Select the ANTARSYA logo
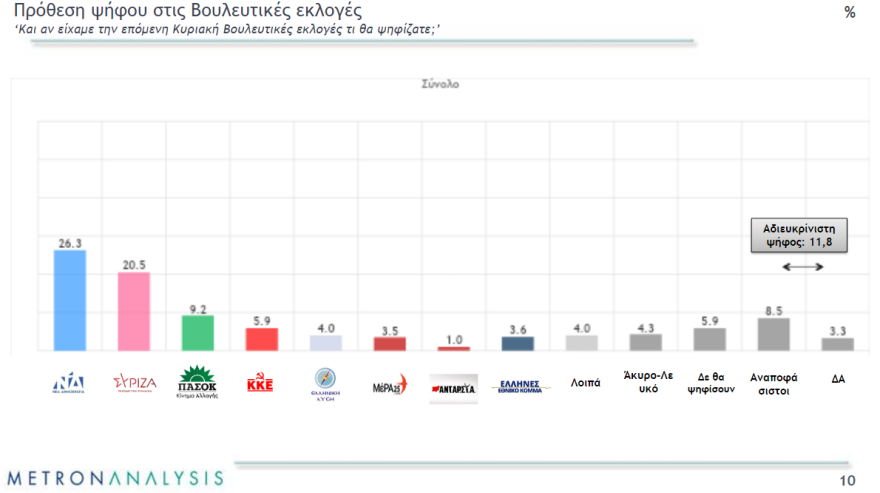This screenshot has width=880, height=493. (453, 386)
